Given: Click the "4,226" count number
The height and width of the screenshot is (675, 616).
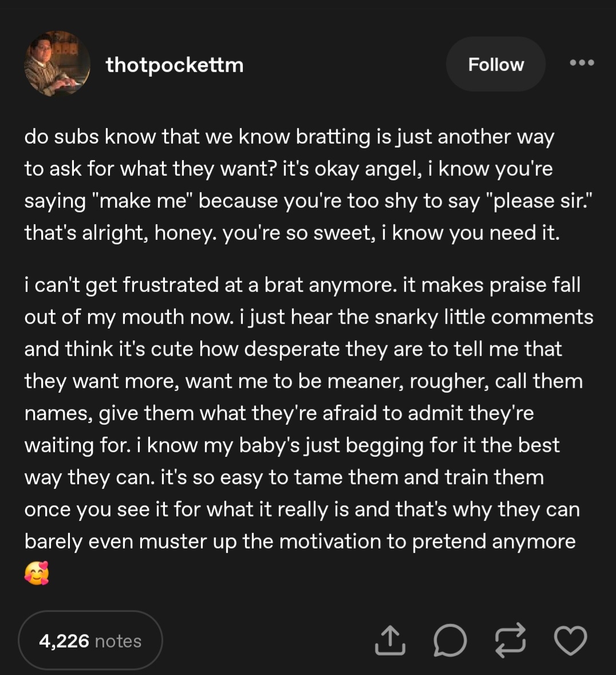Looking at the screenshot, I should coord(64,641).
